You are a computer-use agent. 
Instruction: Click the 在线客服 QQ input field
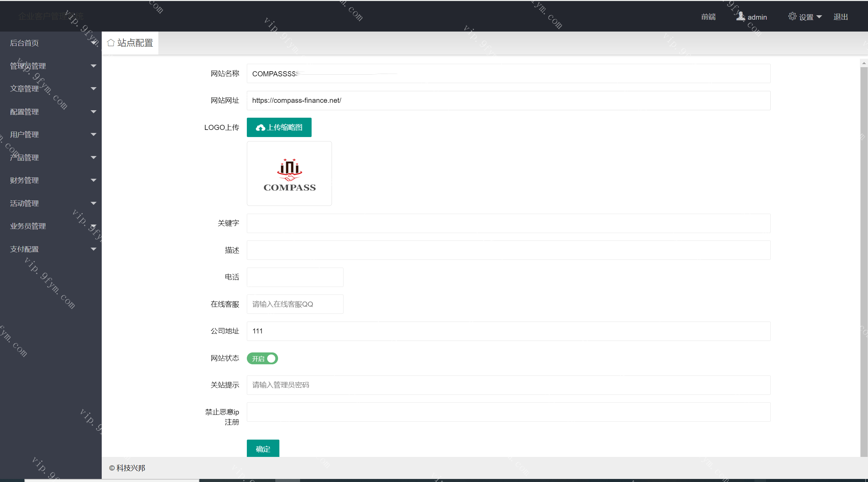pos(295,304)
